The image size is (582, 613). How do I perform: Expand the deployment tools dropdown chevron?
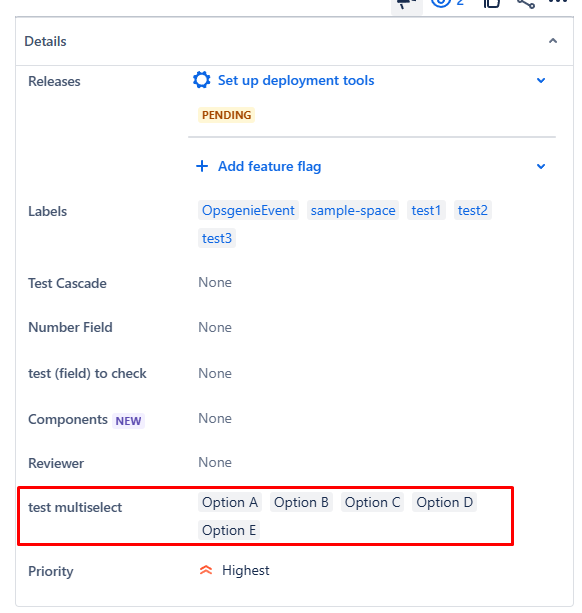tap(541, 81)
